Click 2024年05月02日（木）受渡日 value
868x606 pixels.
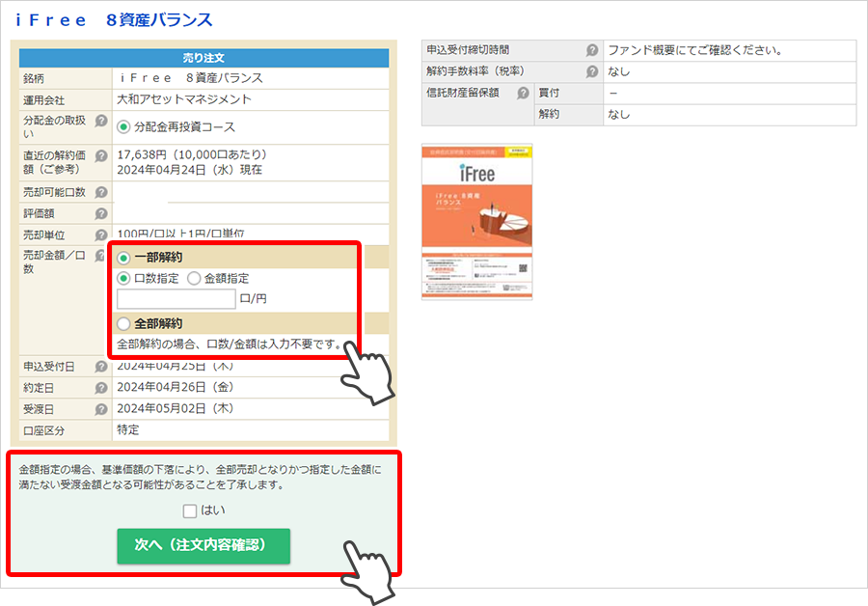coord(175,408)
